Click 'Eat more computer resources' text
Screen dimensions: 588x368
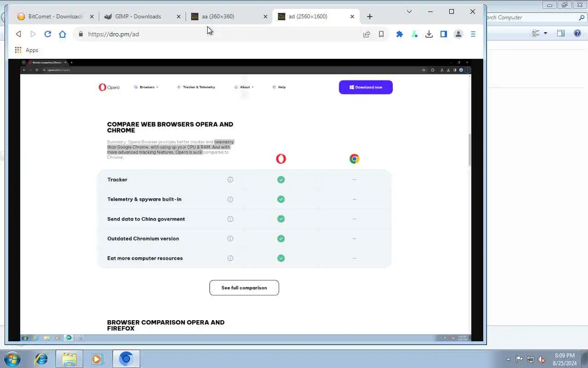pyautogui.click(x=145, y=258)
